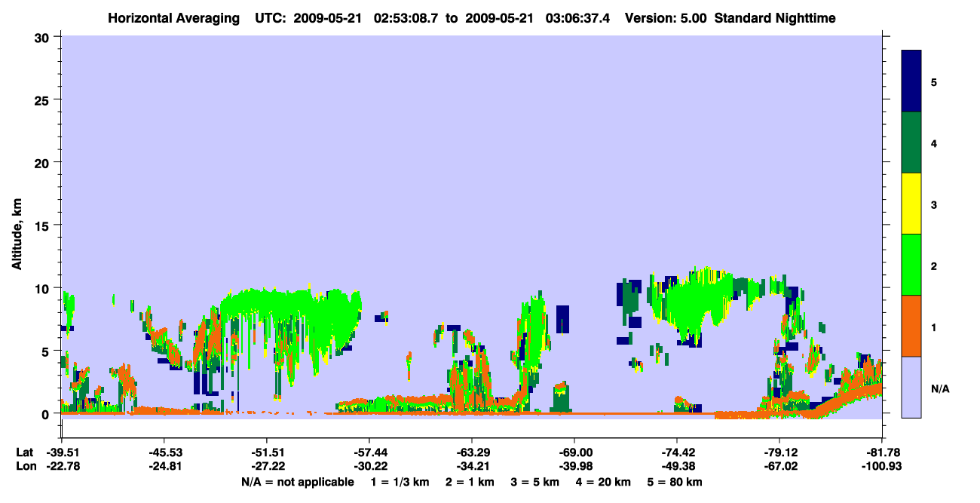
Task: Click the lavender N/A colorbar segment
Action: coord(911,387)
